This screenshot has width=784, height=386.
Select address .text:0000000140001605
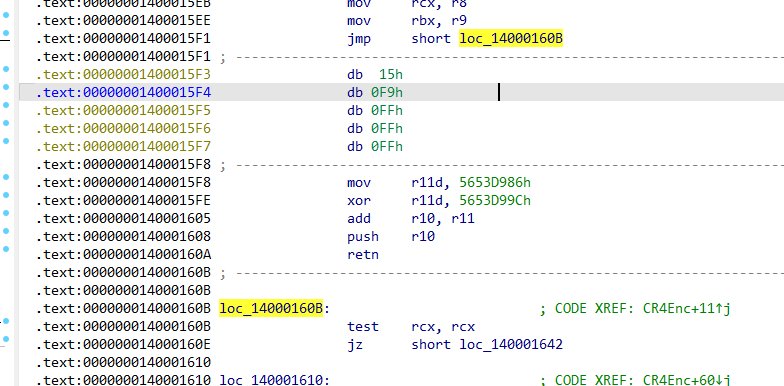pos(123,218)
